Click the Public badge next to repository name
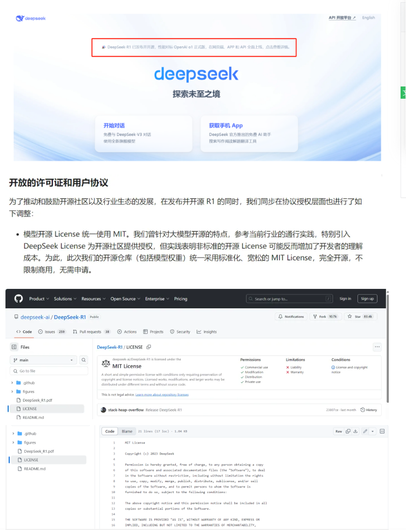This screenshot has height=532, width=406. 94,317
